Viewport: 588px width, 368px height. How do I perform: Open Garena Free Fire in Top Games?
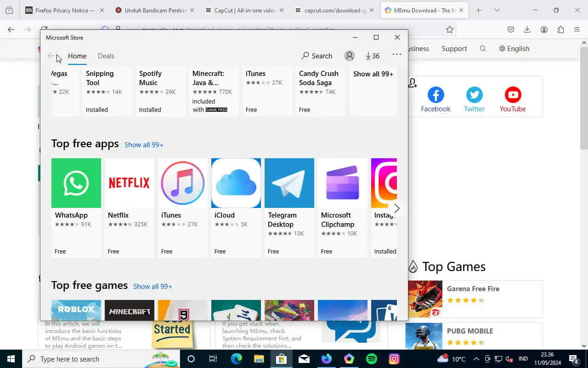tap(474, 299)
